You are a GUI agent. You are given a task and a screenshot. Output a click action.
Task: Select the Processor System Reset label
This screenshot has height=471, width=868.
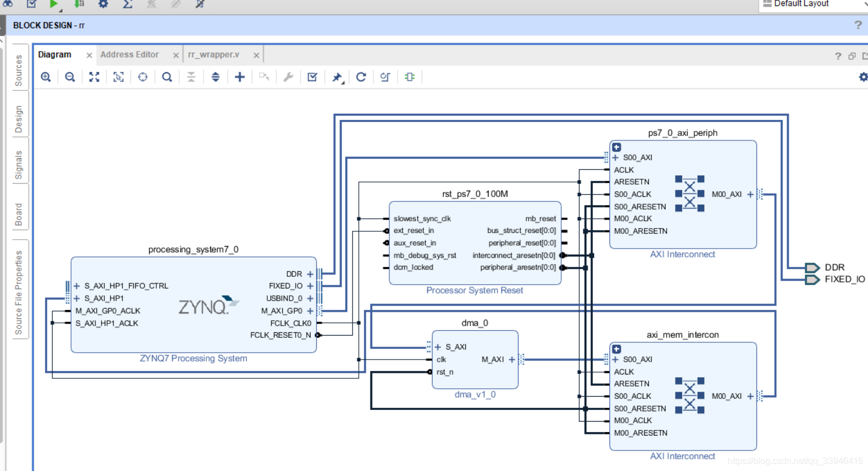tap(475, 290)
